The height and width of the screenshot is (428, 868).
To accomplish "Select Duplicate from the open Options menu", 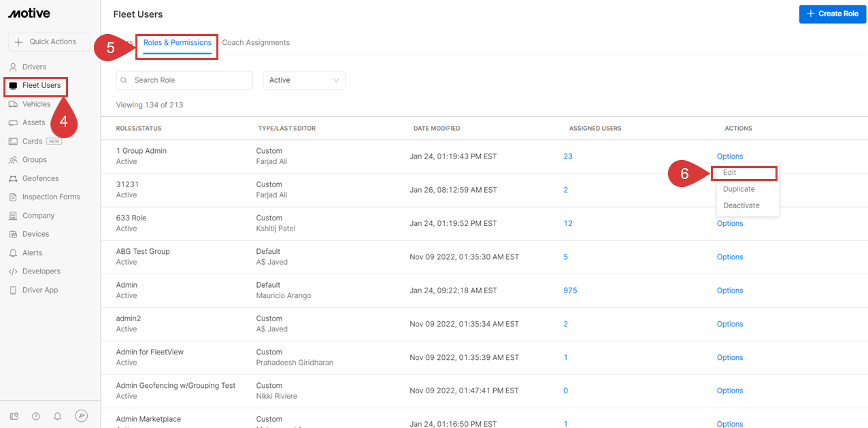I will 739,188.
